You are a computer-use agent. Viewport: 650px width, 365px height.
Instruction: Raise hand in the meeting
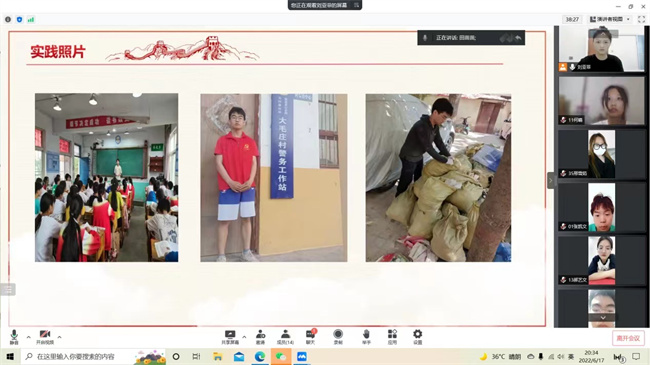[x=366, y=337]
